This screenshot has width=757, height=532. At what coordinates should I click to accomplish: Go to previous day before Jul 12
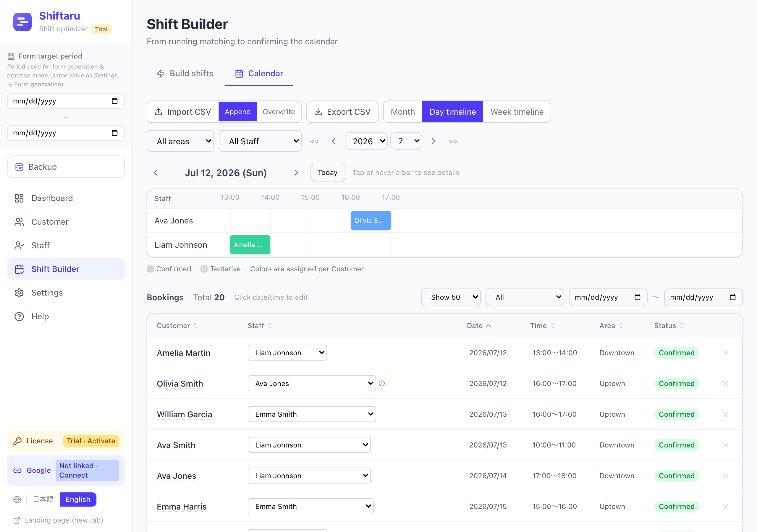[156, 173]
